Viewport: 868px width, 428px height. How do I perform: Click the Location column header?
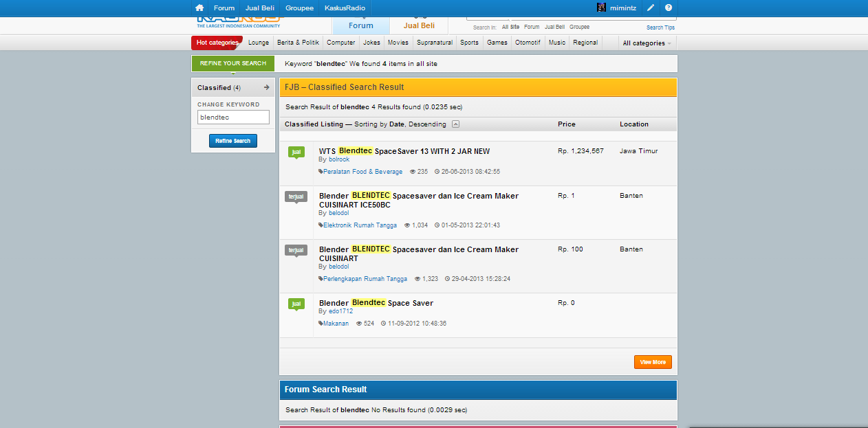tap(634, 124)
